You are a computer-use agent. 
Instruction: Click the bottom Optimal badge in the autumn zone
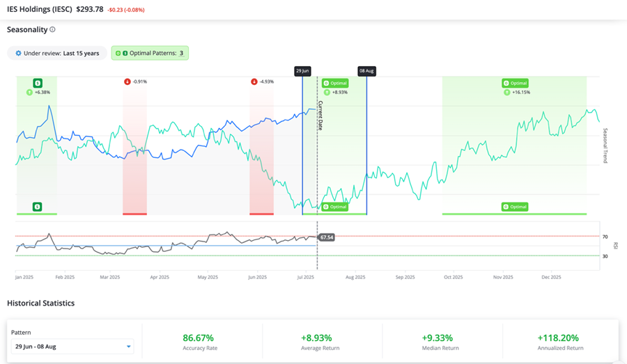pyautogui.click(x=515, y=207)
